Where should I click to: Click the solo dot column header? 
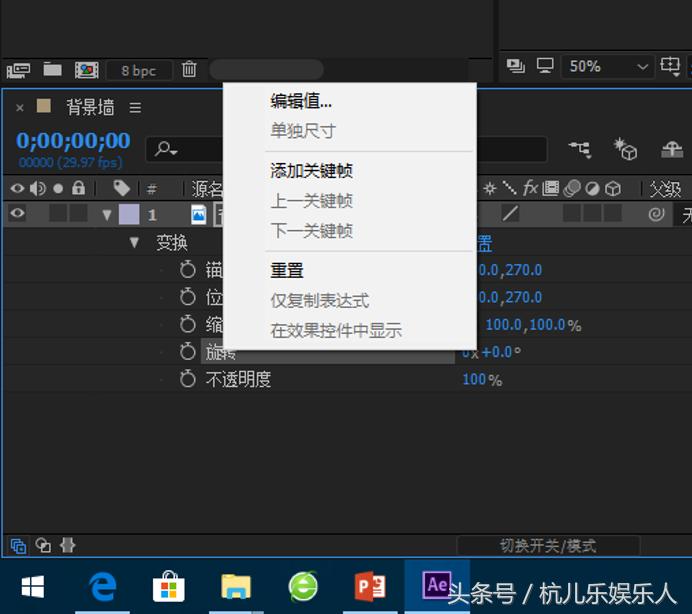(58, 189)
